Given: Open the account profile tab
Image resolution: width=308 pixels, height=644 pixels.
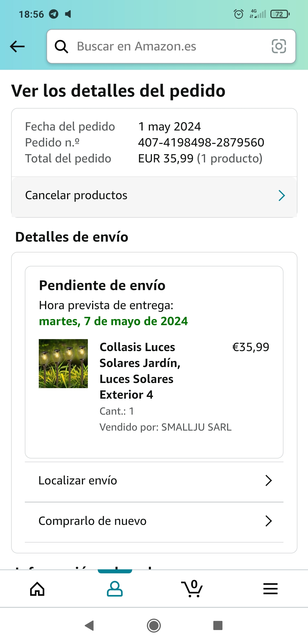Looking at the screenshot, I should (115, 589).
